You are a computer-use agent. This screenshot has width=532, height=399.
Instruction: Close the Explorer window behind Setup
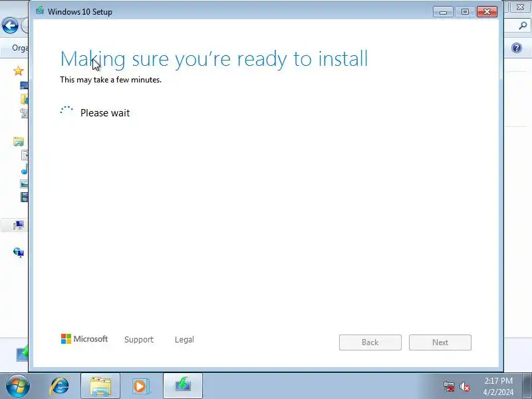520,7
